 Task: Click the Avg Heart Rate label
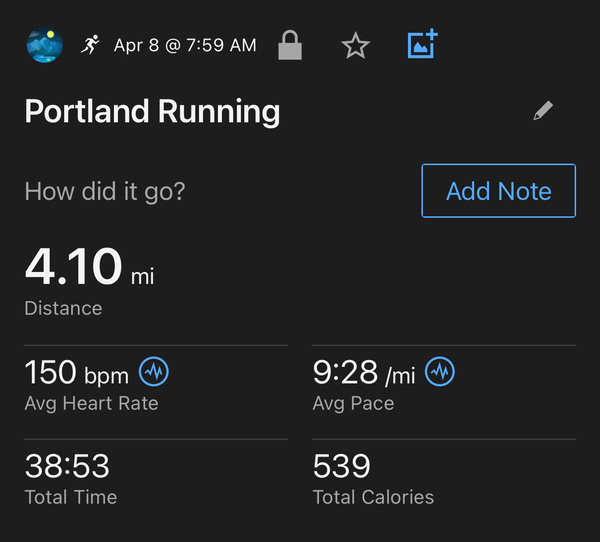coord(91,404)
